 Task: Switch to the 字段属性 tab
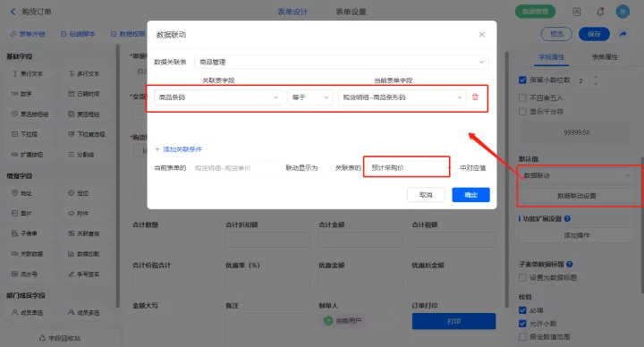tap(552, 57)
